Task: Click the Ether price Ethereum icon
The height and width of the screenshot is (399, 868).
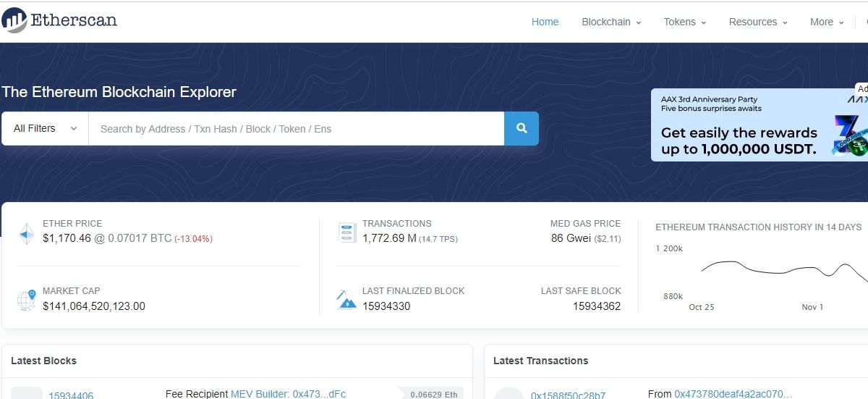Action: click(27, 232)
